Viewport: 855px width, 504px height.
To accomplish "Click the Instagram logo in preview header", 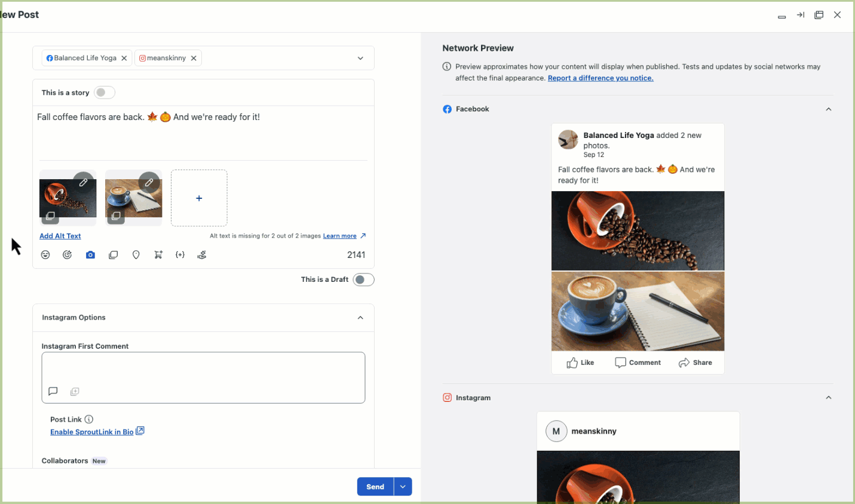I will pos(447,398).
